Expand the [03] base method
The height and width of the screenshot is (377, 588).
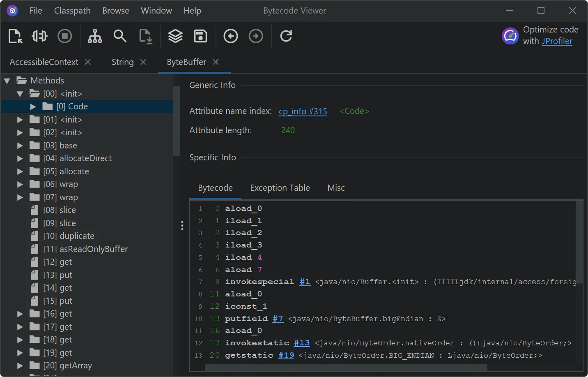[20, 146]
